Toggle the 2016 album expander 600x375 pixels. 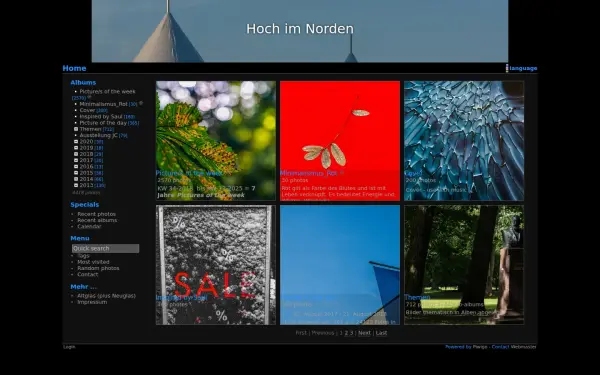76,166
